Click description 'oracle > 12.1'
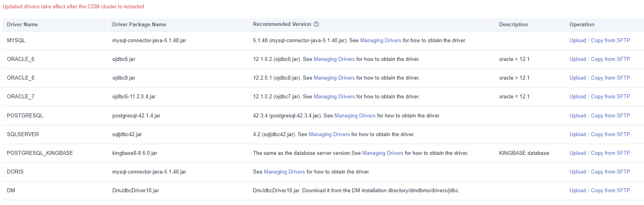Screen dimensions: 644x205 tap(514, 78)
